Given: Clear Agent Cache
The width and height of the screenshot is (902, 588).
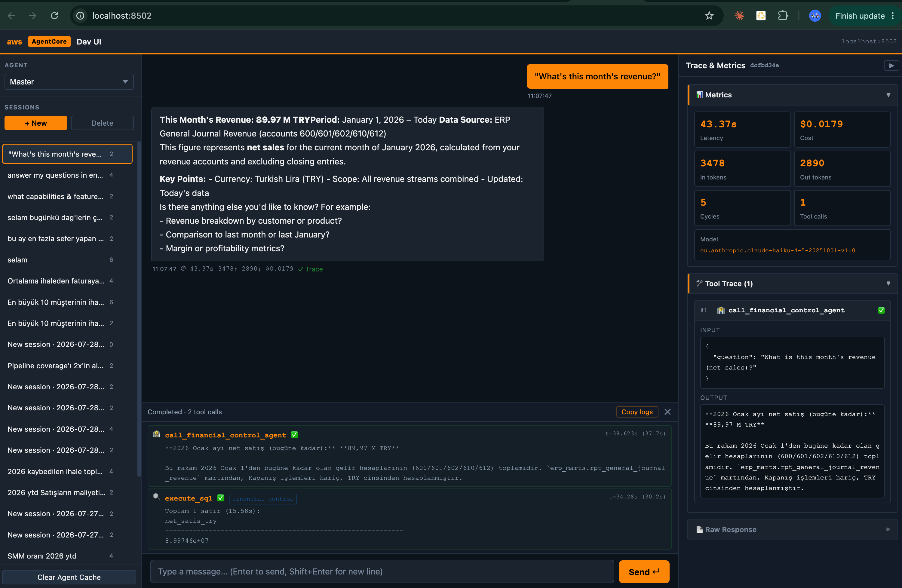Looking at the screenshot, I should tap(69, 577).
